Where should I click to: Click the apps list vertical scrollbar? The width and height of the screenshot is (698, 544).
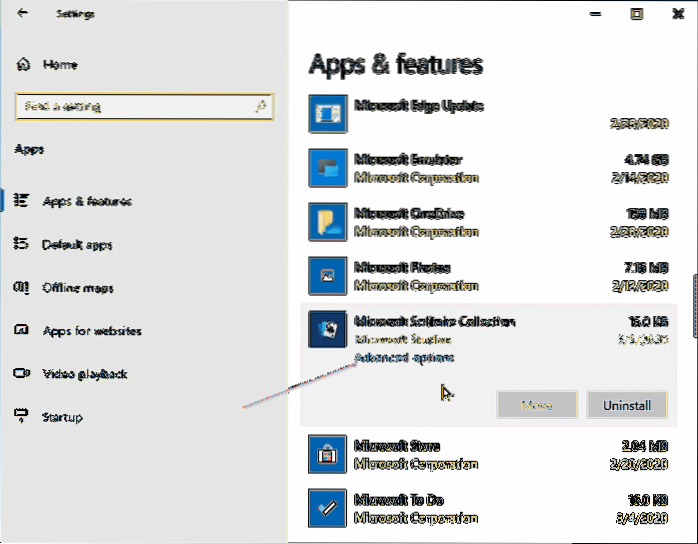[692, 300]
